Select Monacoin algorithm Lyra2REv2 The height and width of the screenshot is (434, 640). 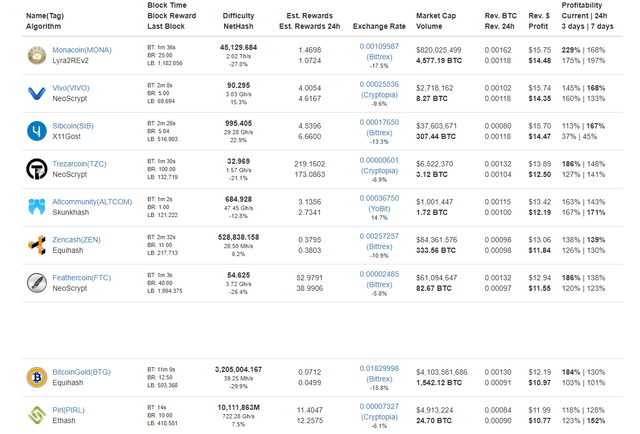(x=70, y=60)
